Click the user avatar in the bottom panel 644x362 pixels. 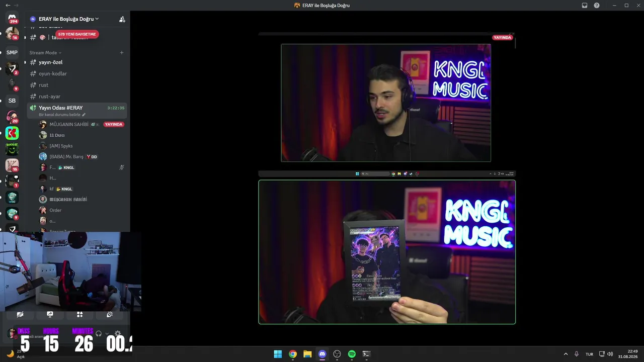pyautogui.click(x=12, y=333)
